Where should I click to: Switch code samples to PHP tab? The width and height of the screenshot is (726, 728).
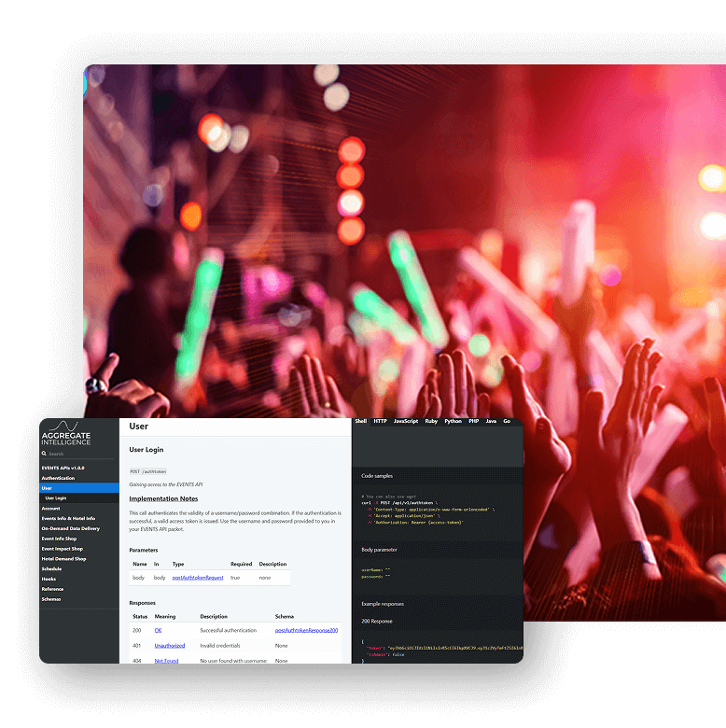[473, 421]
